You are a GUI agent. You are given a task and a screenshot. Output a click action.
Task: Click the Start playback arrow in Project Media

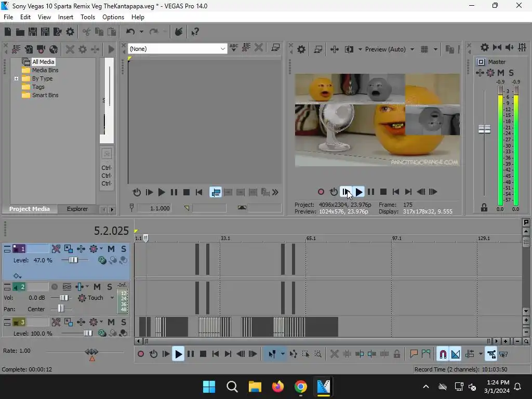tap(111, 49)
